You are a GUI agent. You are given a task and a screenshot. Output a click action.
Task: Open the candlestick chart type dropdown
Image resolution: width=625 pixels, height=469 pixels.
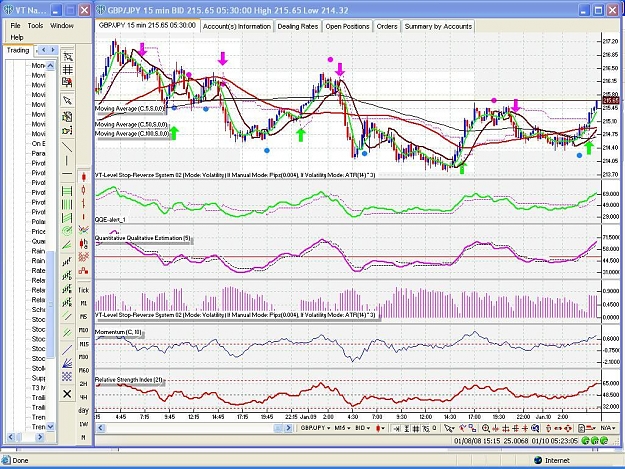[380, 428]
